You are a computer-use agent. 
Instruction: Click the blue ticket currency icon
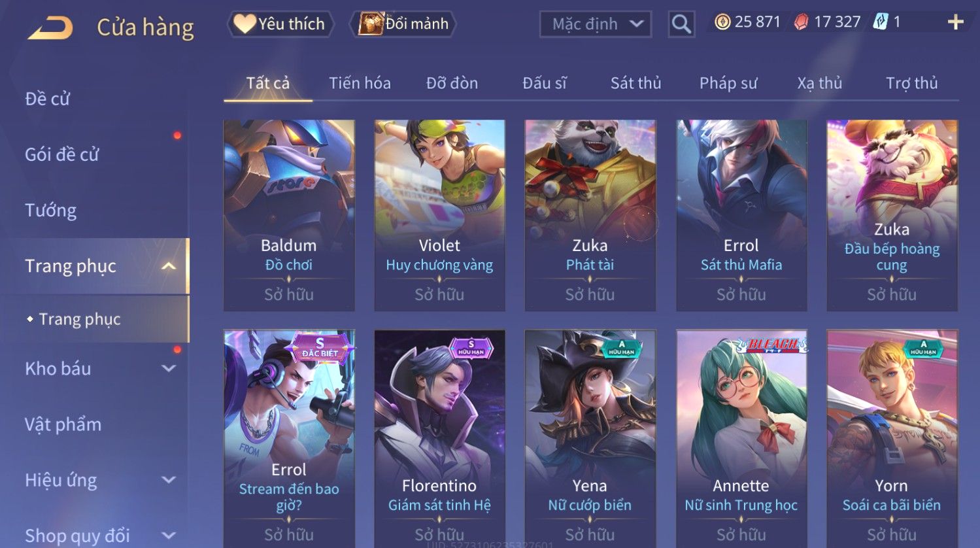click(881, 22)
